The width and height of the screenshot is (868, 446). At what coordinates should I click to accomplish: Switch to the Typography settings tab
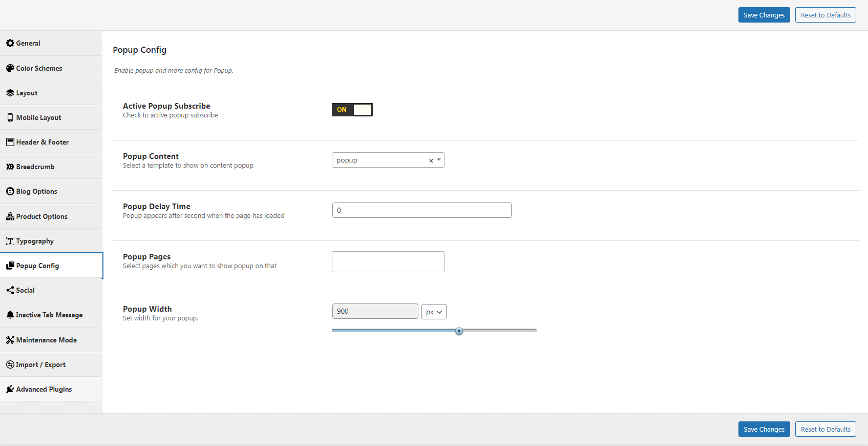(35, 241)
